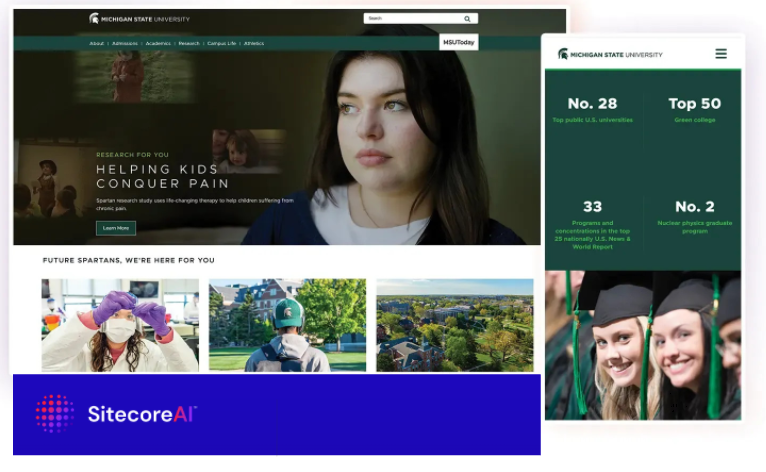Click the Learn More button
Viewport: 766px width, 472px height.
pyautogui.click(x=116, y=228)
